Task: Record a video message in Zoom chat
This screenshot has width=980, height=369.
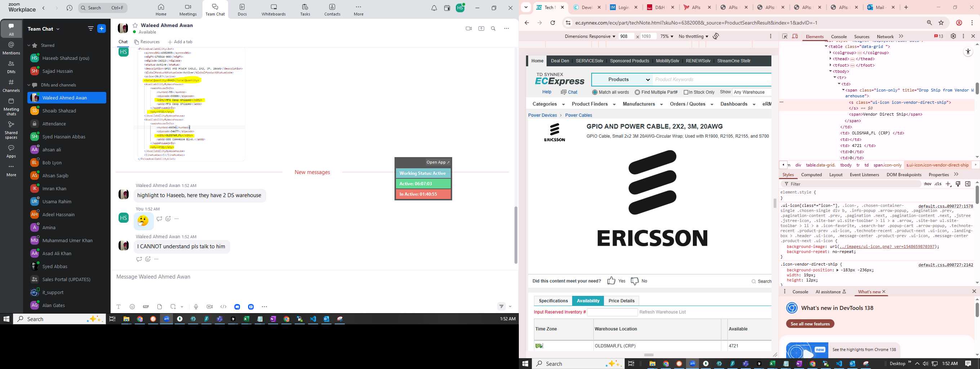Action: [210, 307]
